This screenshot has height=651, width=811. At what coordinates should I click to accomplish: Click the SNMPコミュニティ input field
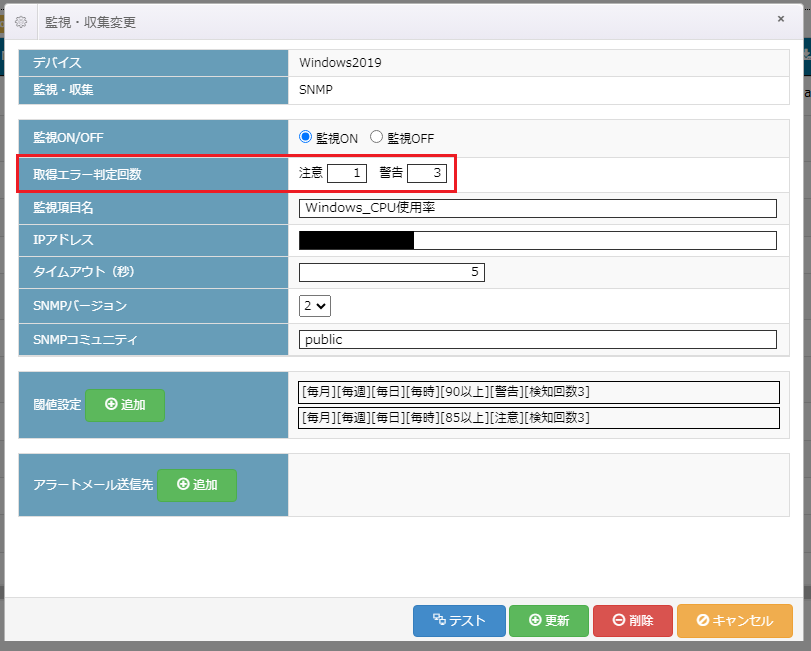pyautogui.click(x=538, y=340)
